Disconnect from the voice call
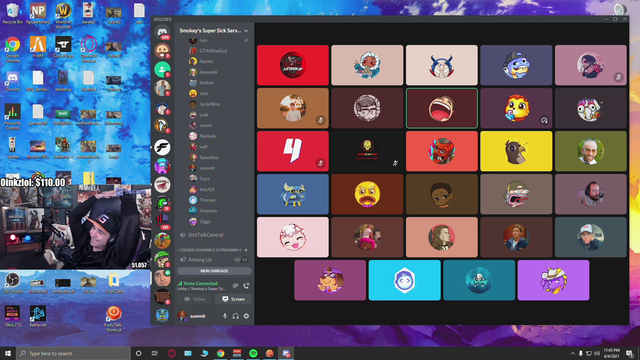The height and width of the screenshot is (360, 640). [246, 286]
